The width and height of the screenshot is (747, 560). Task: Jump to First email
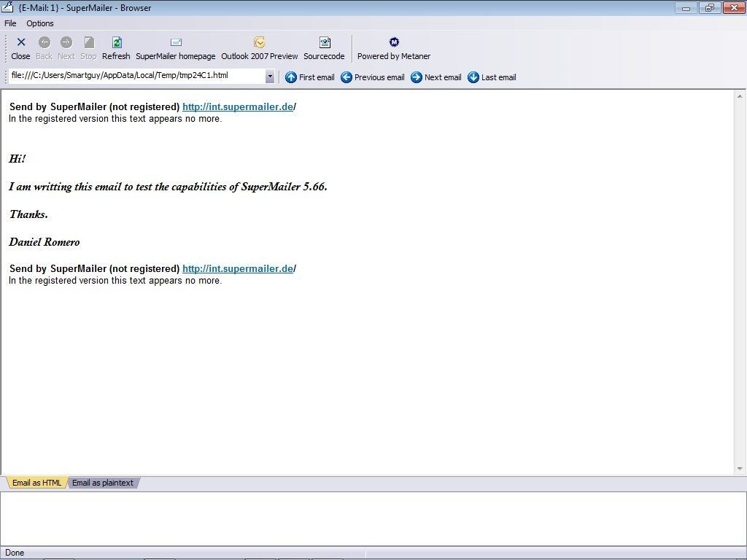[x=309, y=77]
